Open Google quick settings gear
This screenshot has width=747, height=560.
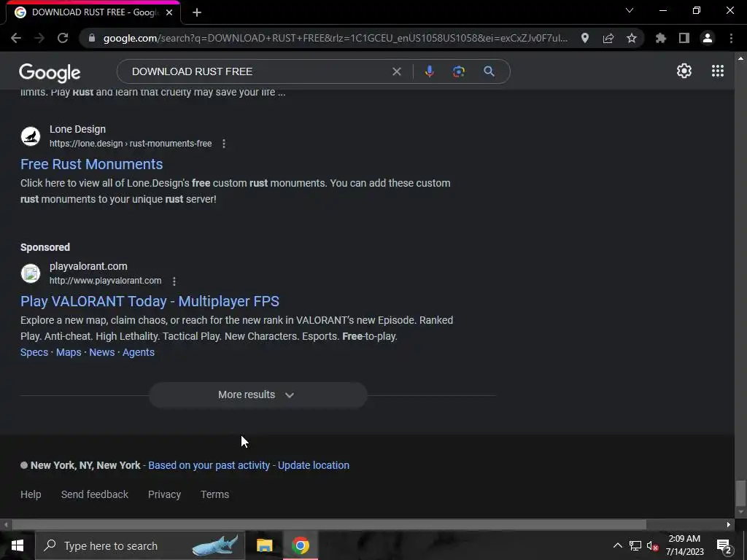tap(684, 71)
